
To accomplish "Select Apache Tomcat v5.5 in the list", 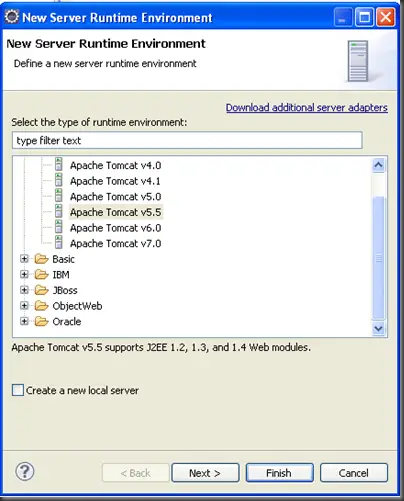I will pyautogui.click(x=116, y=212).
